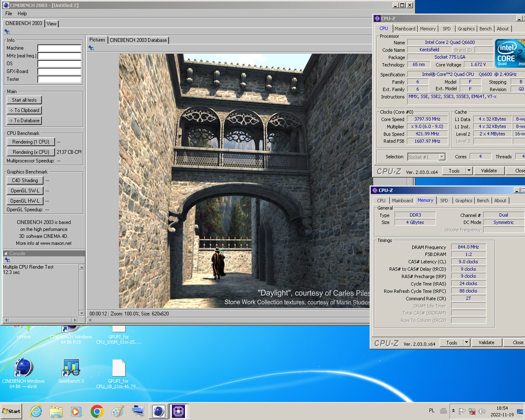Viewport: 525px width, 420px height.
Task: Run OpenGL HW-L benchmark
Action: tap(25, 201)
